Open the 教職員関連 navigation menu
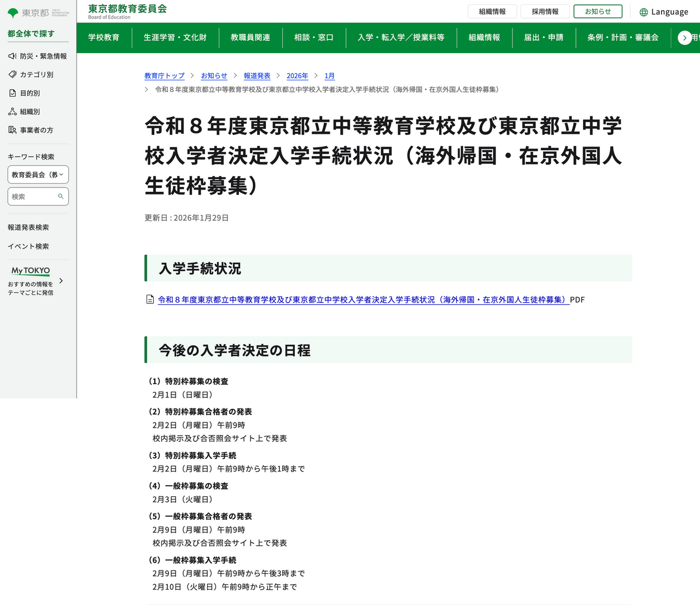This screenshot has height=605, width=700. [x=250, y=38]
